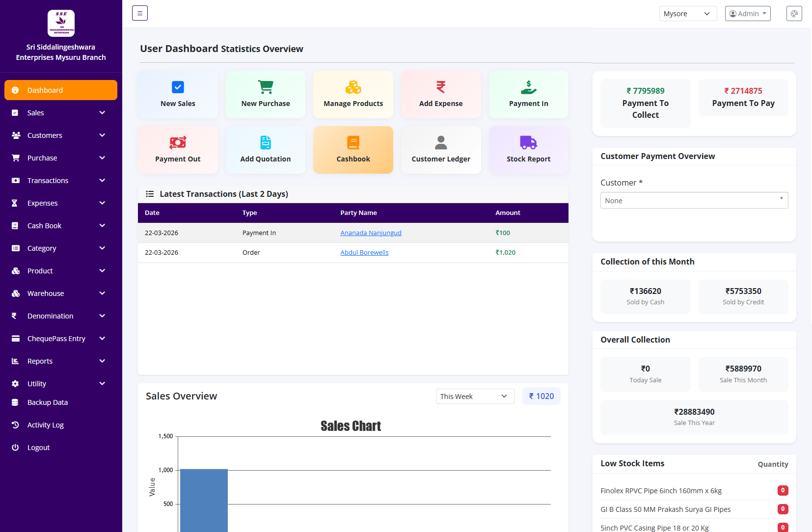The width and height of the screenshot is (812, 532).
Task: Click the Ananada Nanjungud party link
Action: click(x=371, y=233)
